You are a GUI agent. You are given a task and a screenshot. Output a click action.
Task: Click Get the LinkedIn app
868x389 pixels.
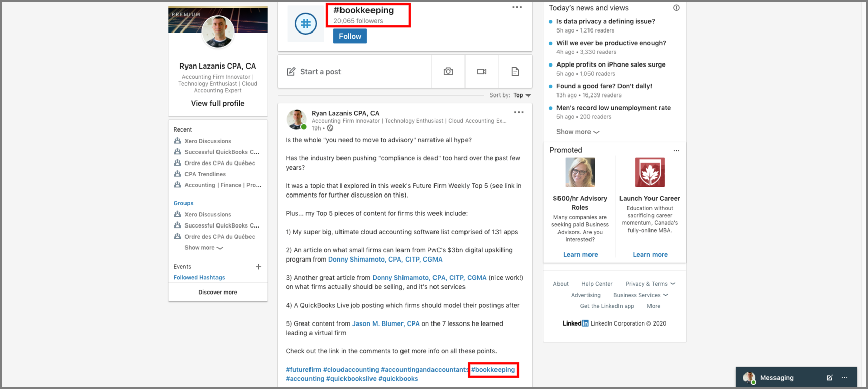(607, 306)
